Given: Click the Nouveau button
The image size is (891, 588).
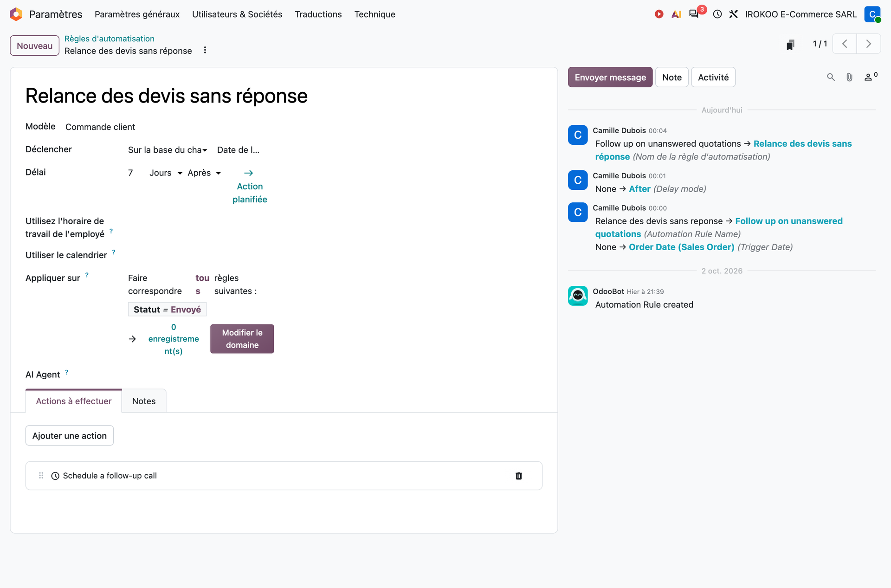Looking at the screenshot, I should coord(35,45).
